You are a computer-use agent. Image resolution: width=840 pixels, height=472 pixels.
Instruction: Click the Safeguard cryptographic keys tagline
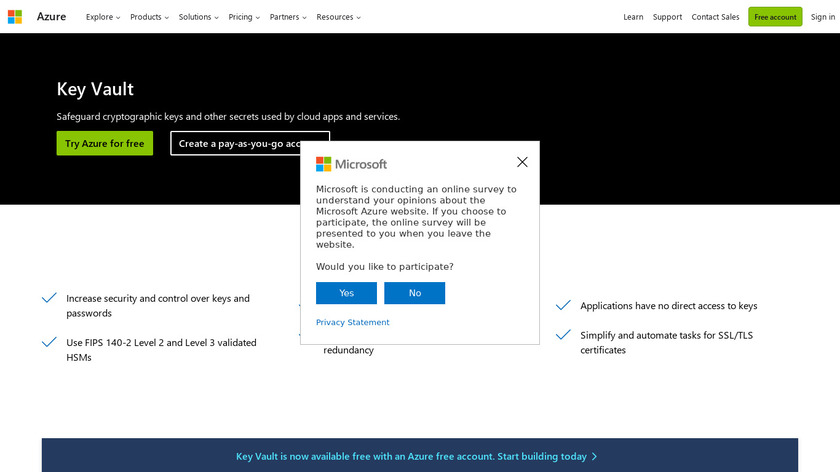tap(228, 116)
